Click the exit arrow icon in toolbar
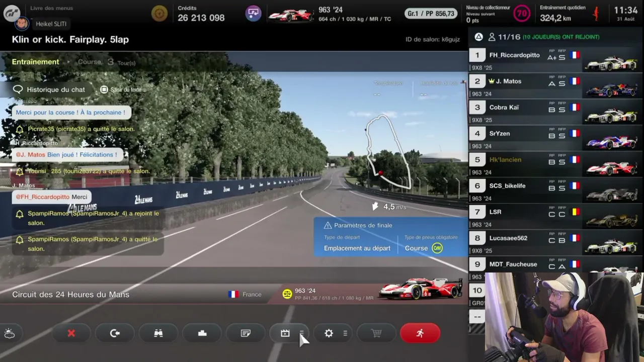644x362 pixels. pos(115,333)
